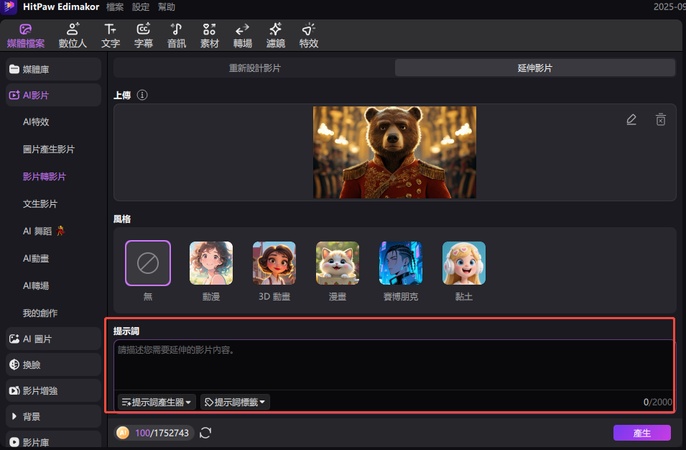Open the 提示詞產生器 dropdown

[156, 402]
